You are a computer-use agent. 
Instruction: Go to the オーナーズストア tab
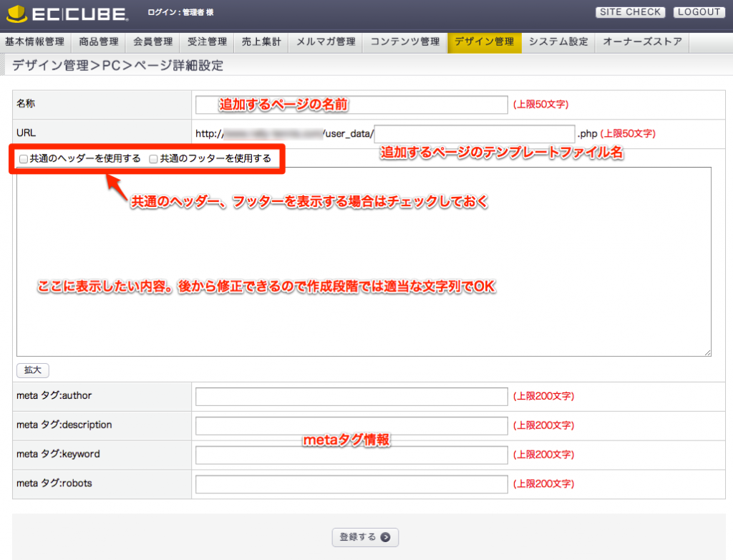(642, 42)
